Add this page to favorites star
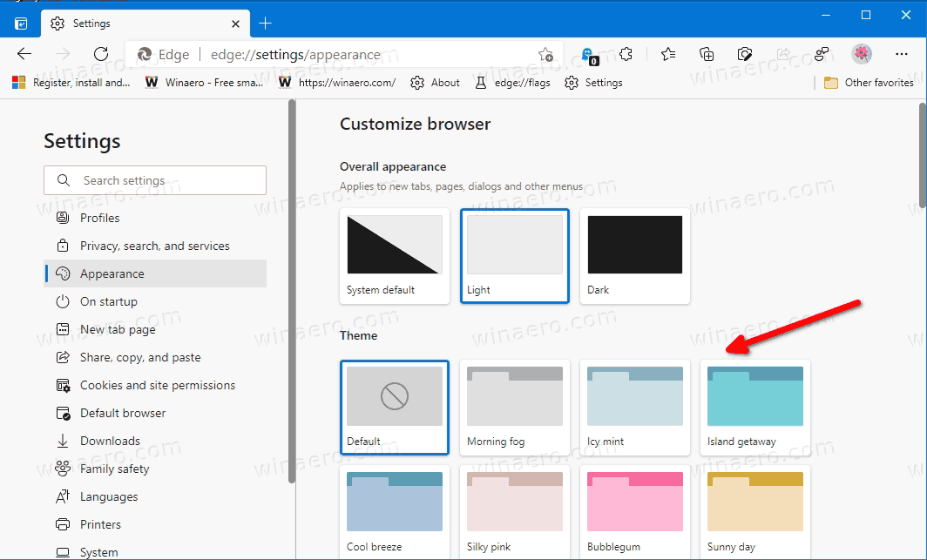Viewport: 927px width, 560px height. [x=545, y=54]
